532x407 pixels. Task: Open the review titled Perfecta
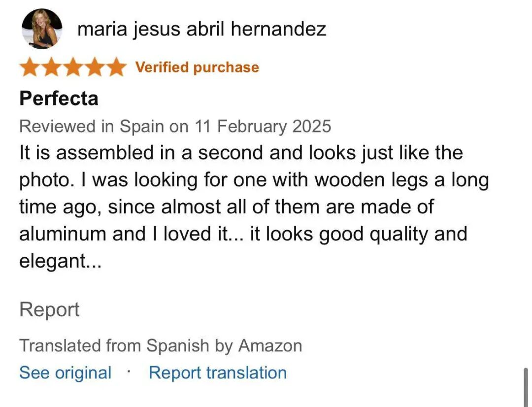(x=59, y=99)
